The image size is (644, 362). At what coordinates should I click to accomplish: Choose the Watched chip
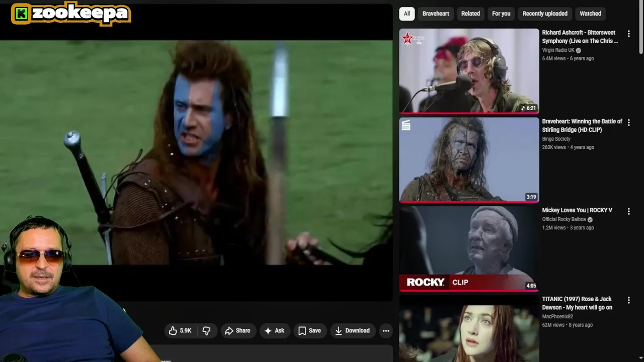click(x=590, y=14)
